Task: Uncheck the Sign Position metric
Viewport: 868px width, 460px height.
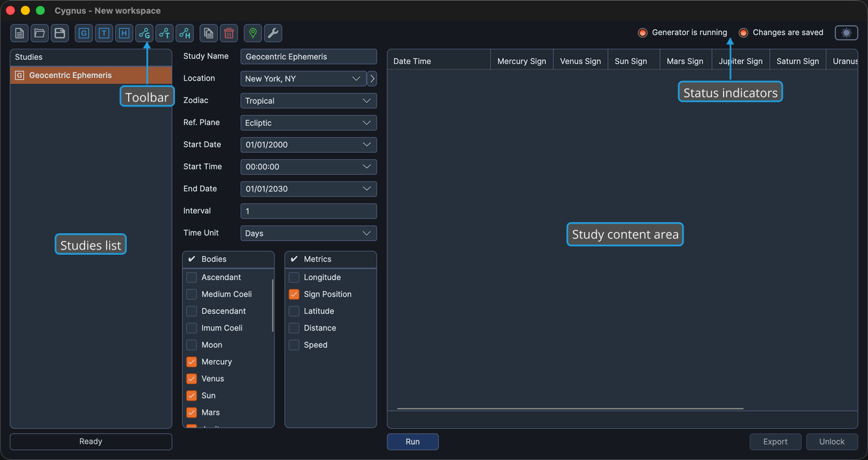Action: click(x=294, y=294)
